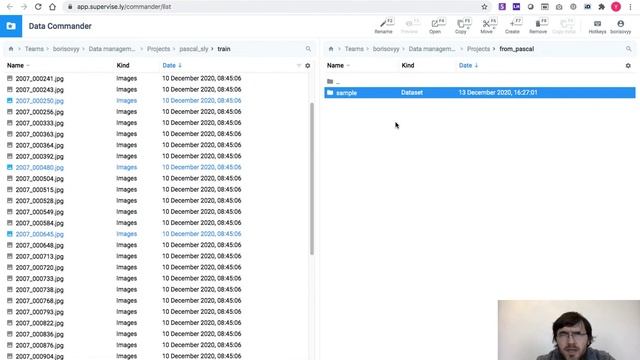Sort right panel by Date column
This screenshot has width=640, height=360.
pyautogui.click(x=468, y=65)
